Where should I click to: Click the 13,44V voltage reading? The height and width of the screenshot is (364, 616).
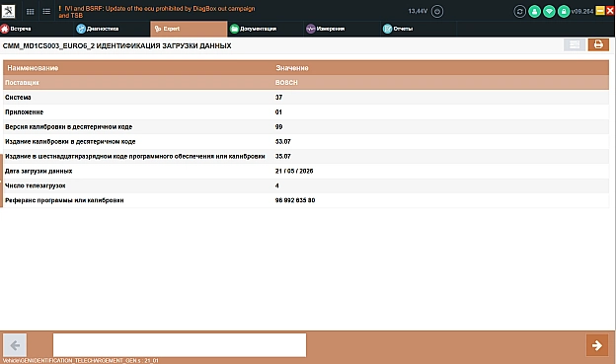coord(418,11)
